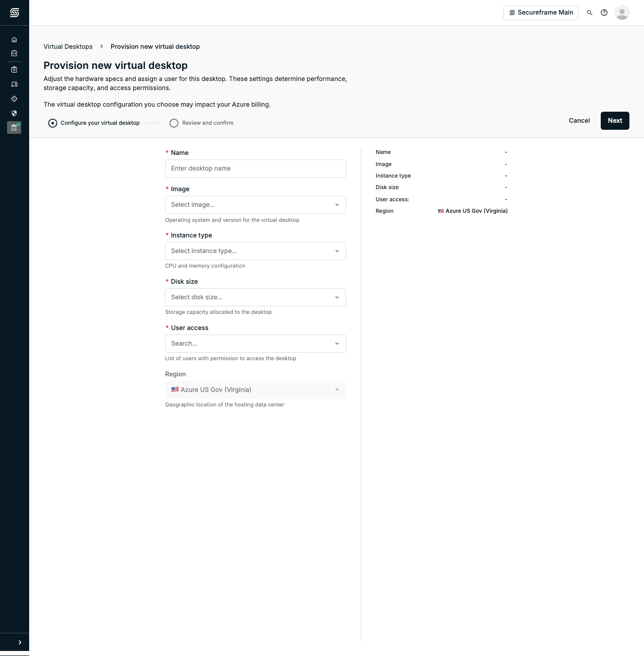This screenshot has height=656, width=644.
Task: Click the Image dropdown chevron arrow
Action: pos(337,205)
